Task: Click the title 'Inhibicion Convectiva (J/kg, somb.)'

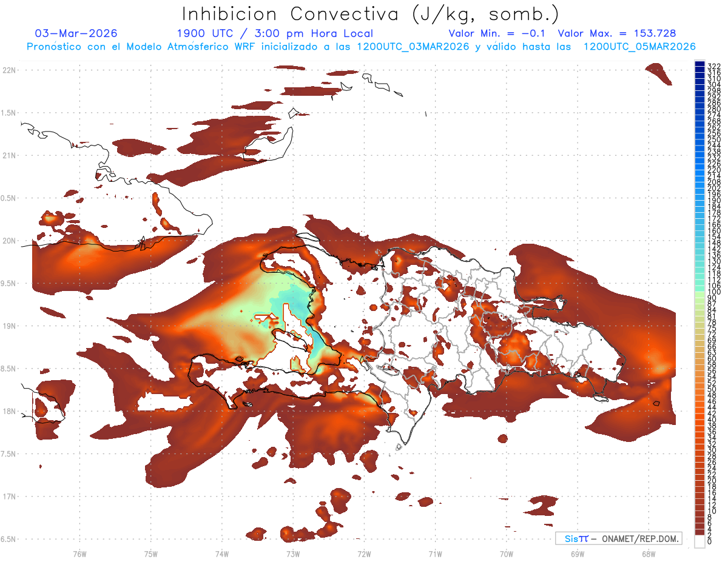Action: [371, 14]
